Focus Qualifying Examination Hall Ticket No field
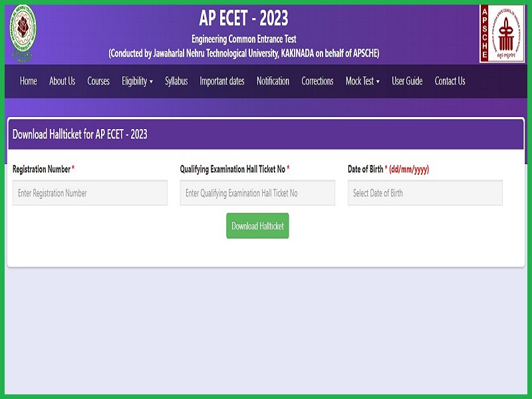This screenshot has width=532, height=399. tap(257, 193)
